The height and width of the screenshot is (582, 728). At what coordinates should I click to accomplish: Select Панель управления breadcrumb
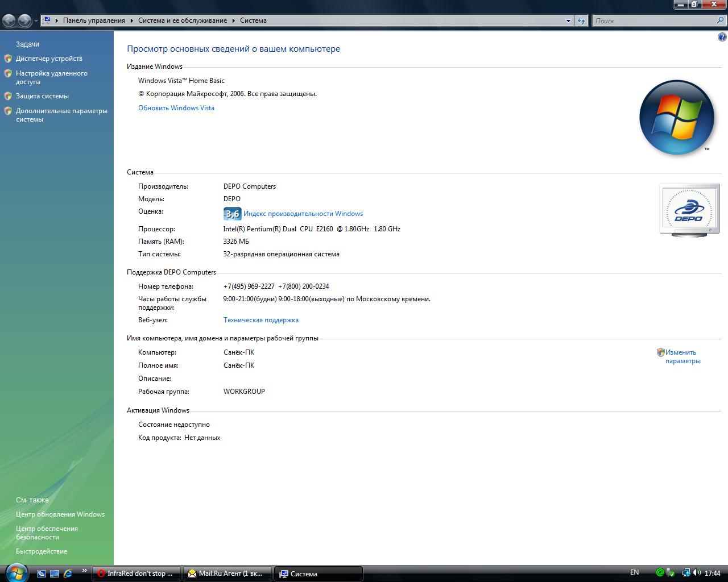click(94, 20)
